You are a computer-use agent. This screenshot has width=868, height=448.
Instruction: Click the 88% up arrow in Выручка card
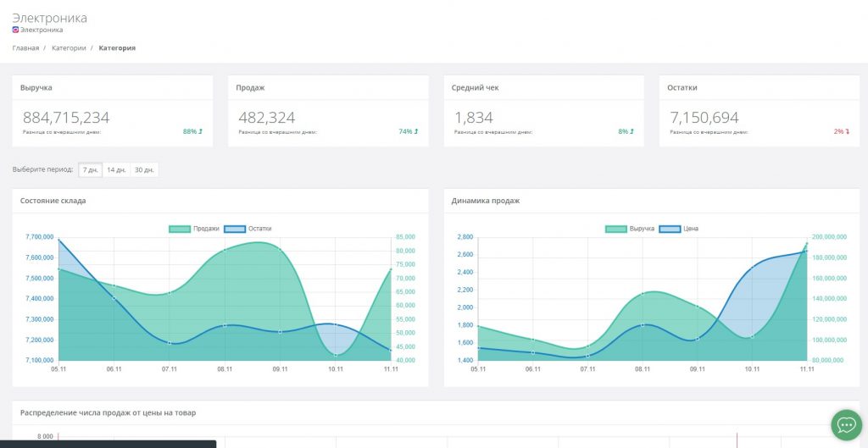tap(201, 132)
